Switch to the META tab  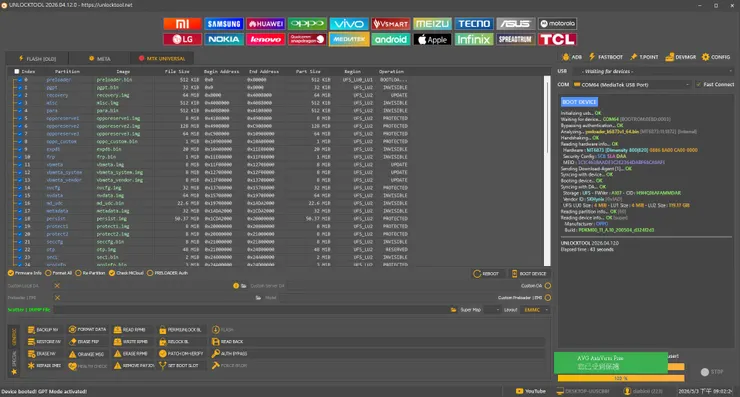(100, 59)
